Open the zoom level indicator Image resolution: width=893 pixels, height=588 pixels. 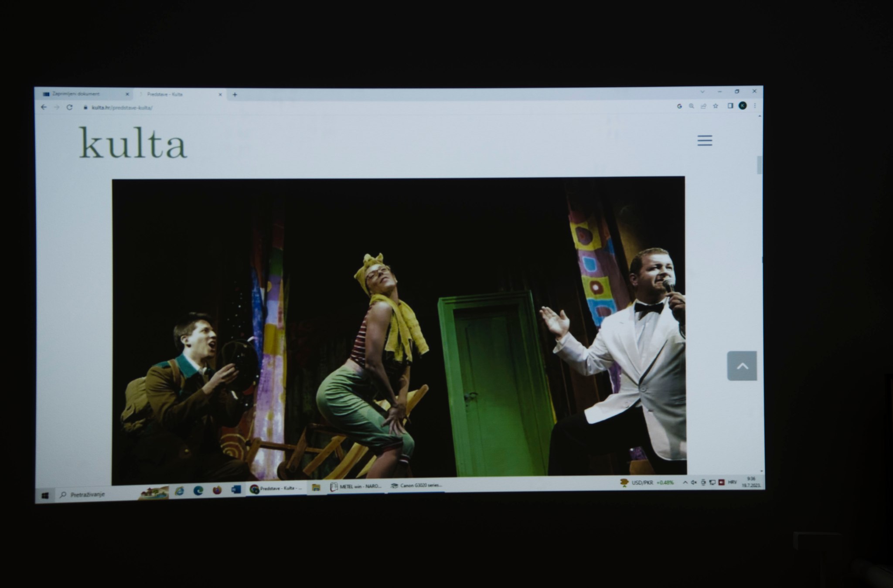pyautogui.click(x=691, y=106)
